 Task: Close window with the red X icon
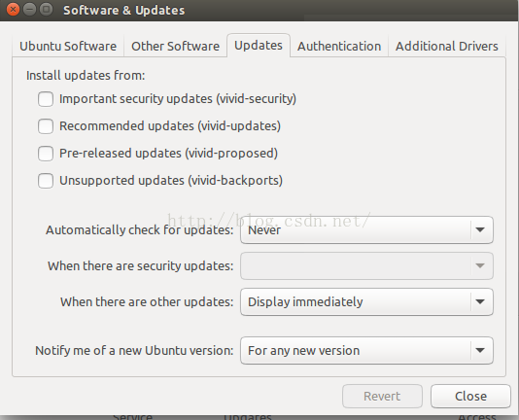[14, 10]
